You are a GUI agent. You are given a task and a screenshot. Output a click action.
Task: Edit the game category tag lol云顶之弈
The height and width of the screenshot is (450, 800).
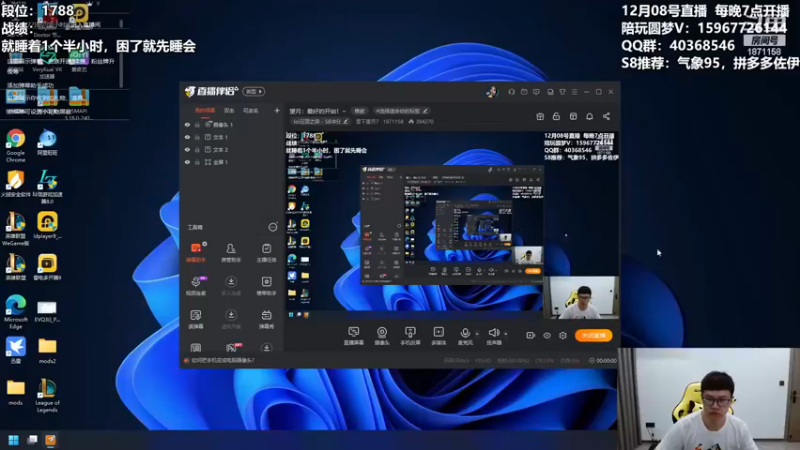click(x=320, y=121)
